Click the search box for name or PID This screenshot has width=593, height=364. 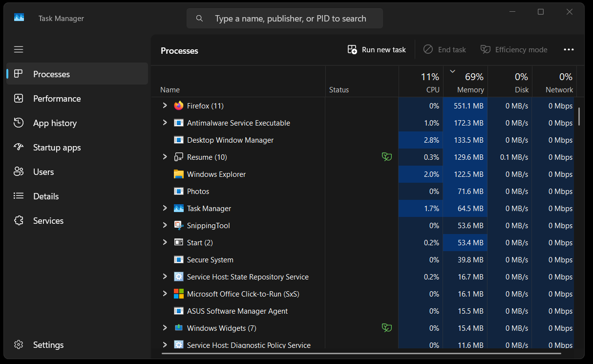(x=290, y=19)
